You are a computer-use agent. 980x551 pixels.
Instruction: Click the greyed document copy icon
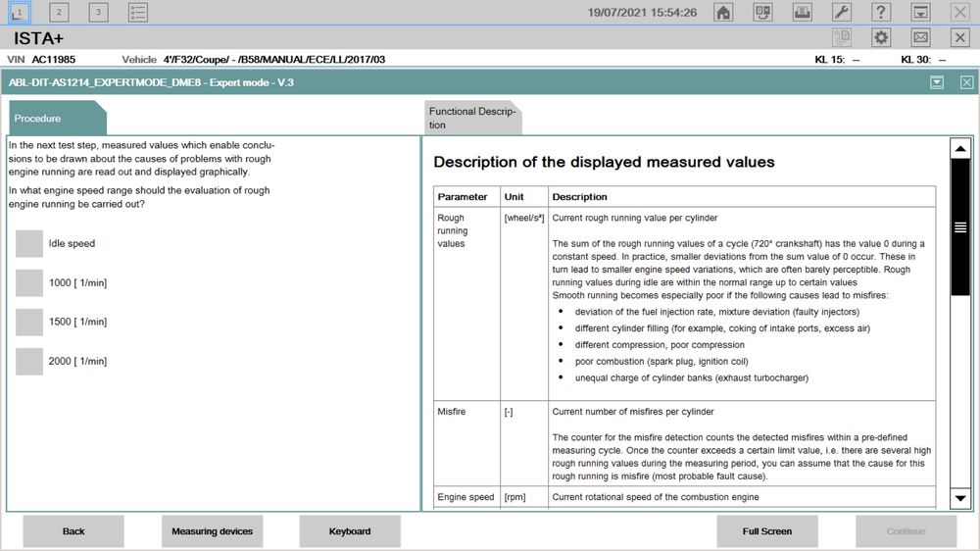coord(841,37)
